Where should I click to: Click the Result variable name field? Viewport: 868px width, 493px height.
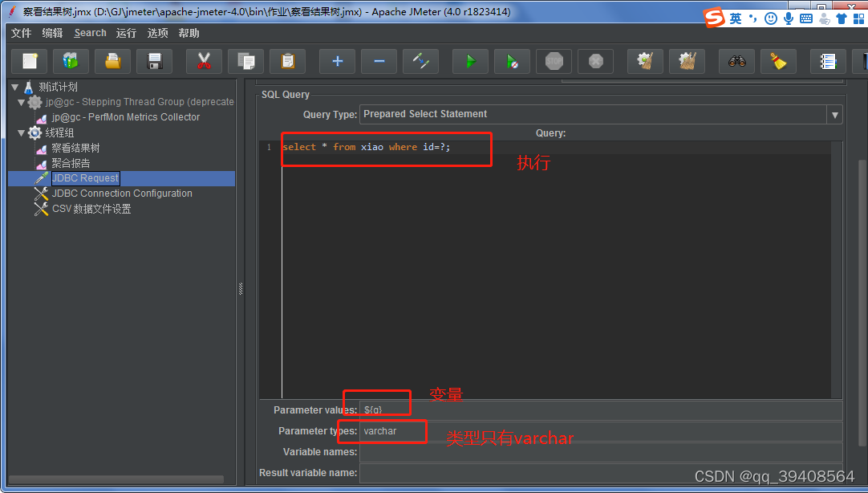click(601, 474)
